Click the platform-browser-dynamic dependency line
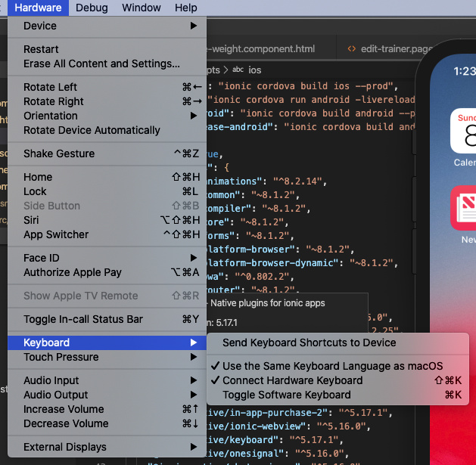The width and height of the screenshot is (476, 465). tap(302, 262)
